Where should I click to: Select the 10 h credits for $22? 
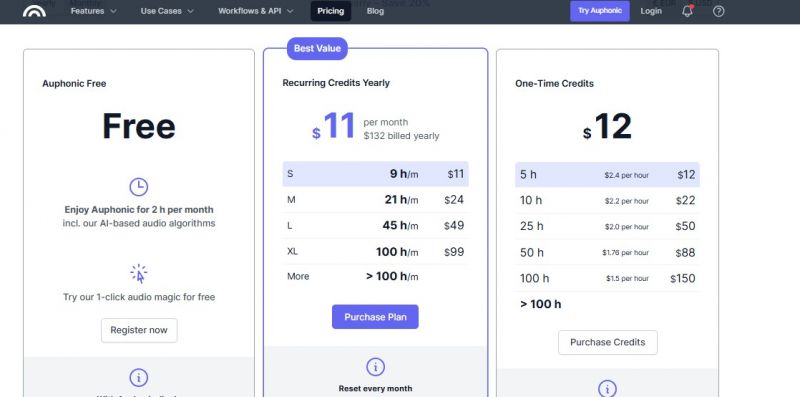click(x=608, y=201)
